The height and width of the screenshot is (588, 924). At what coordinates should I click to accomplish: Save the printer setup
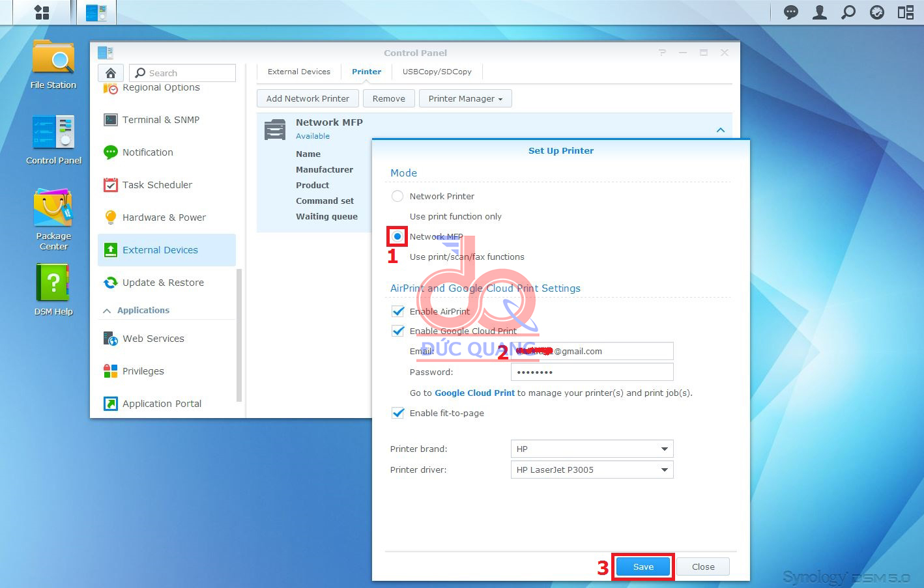pos(643,567)
